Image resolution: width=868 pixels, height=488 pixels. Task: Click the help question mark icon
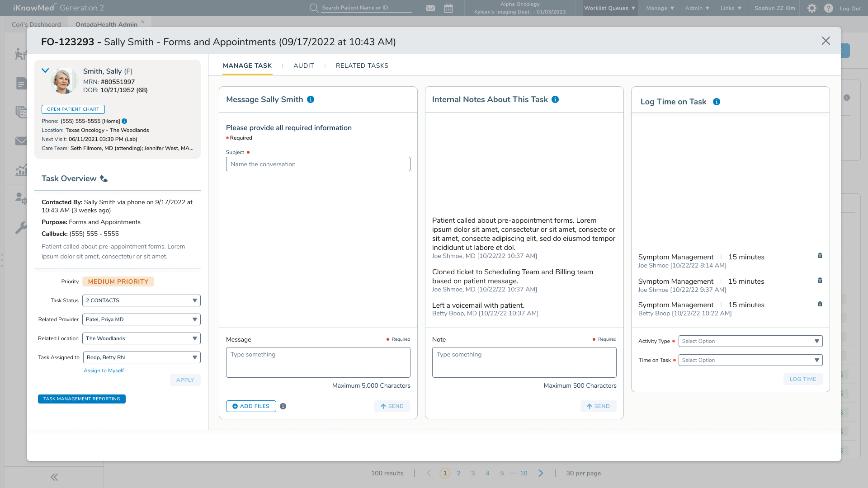pyautogui.click(x=828, y=8)
